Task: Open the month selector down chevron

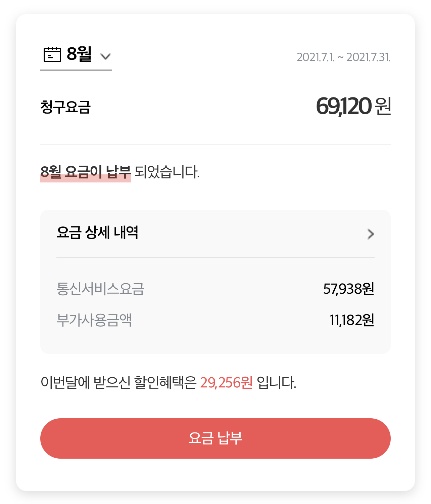Action: coord(105,56)
